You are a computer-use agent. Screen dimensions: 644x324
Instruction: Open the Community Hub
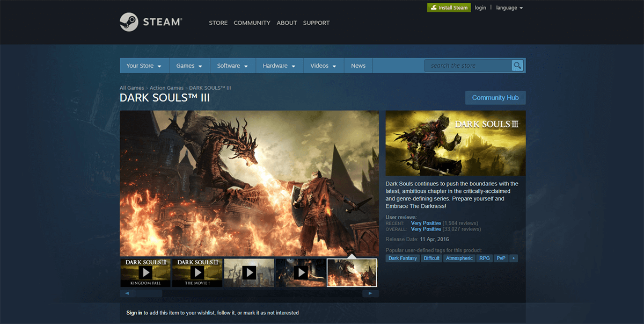pos(495,98)
